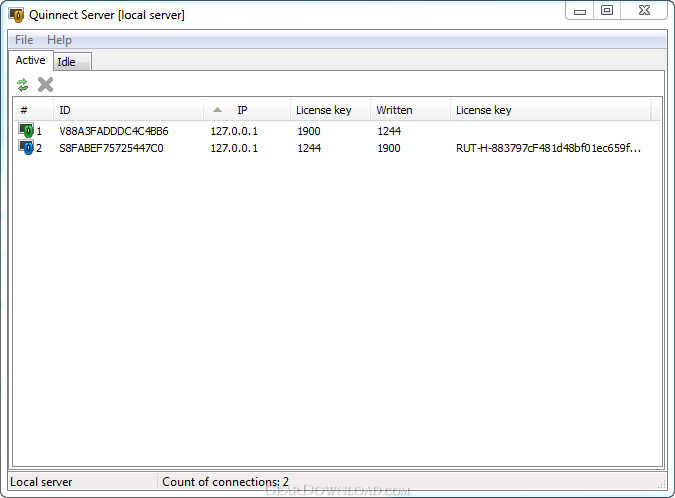
Task: Select ID S8FABEF75725447C0
Action: [x=111, y=148]
